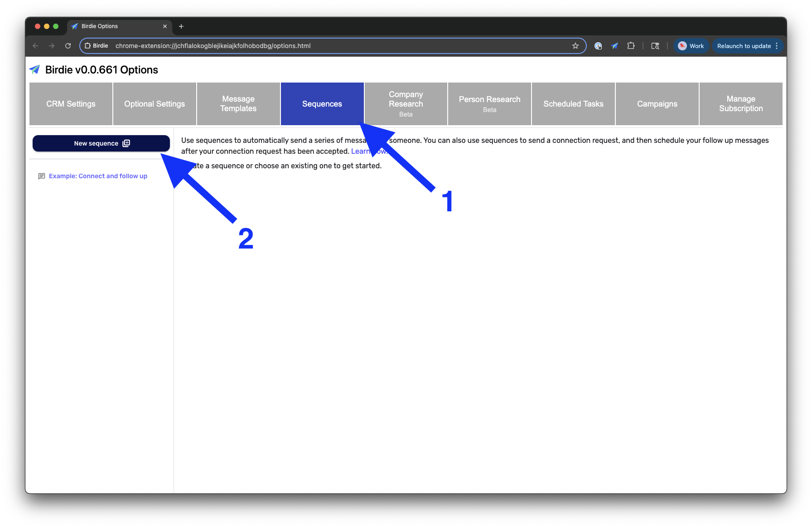Open Chrome three-dot menu
Screen dimensions: 812x527
[777, 46]
